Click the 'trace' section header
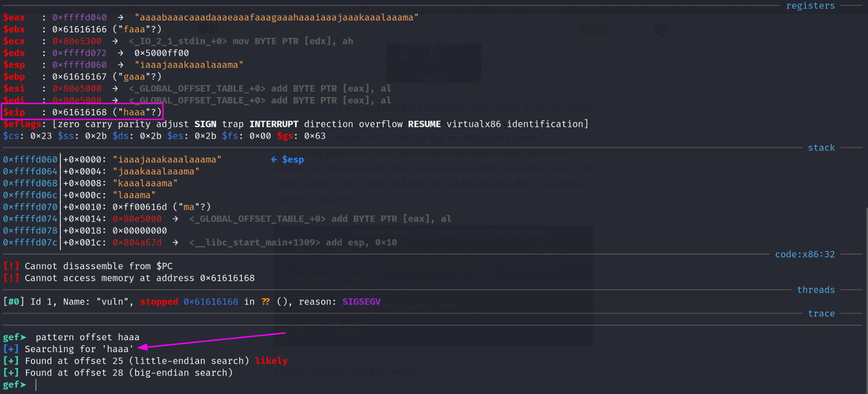 [821, 313]
